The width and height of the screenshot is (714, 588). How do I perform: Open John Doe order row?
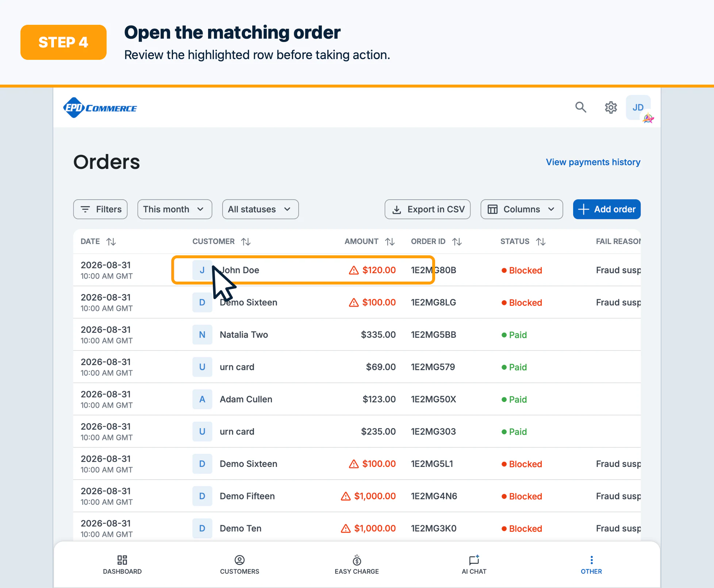[x=357, y=270]
